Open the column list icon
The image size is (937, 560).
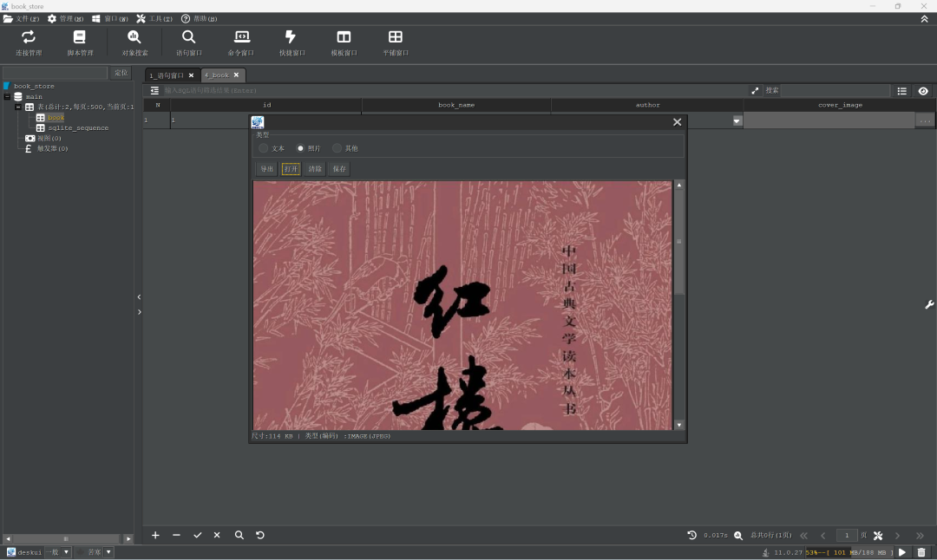901,91
